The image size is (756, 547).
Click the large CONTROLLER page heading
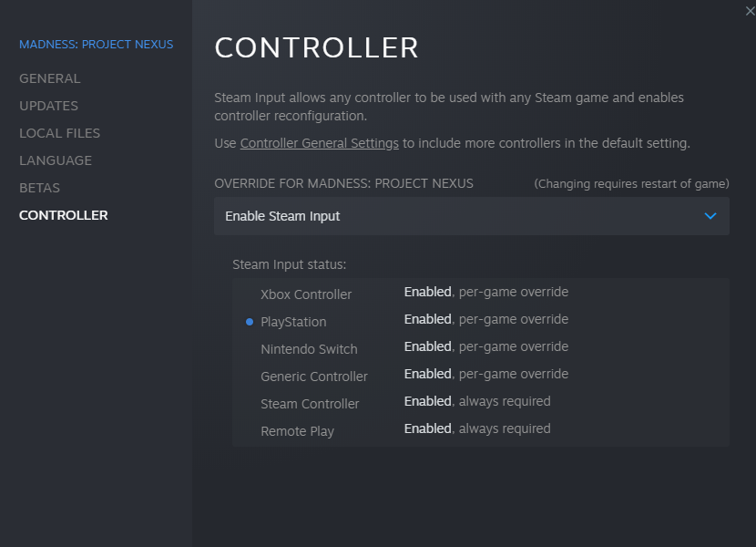pyautogui.click(x=316, y=48)
